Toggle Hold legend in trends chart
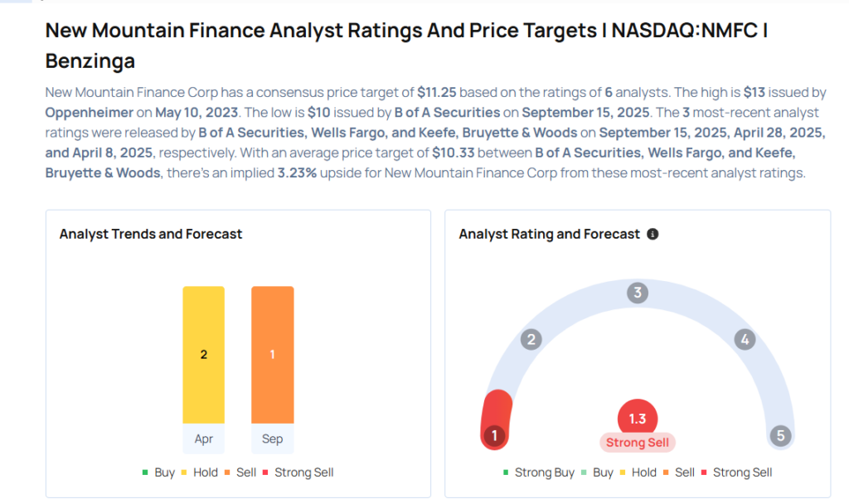The height and width of the screenshot is (504, 849). [x=199, y=472]
